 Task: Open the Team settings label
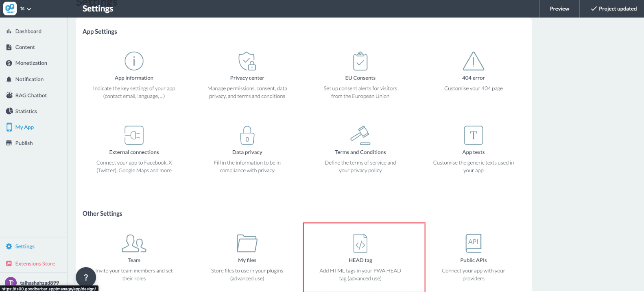tap(134, 260)
